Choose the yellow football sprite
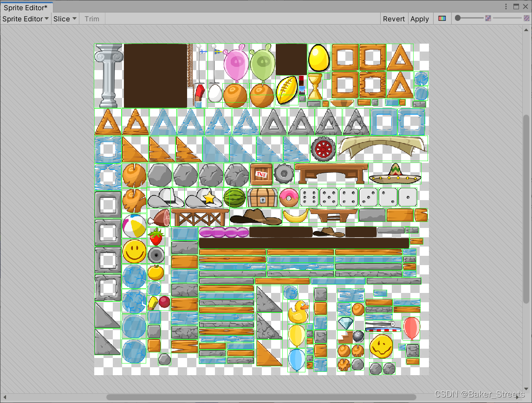Viewport: 532px width, 403px height. click(287, 90)
